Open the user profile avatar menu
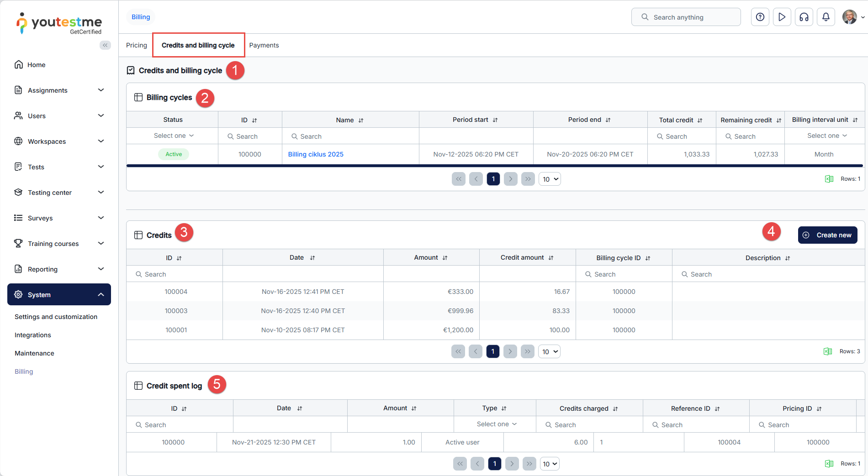The height and width of the screenshot is (476, 868). (853, 17)
